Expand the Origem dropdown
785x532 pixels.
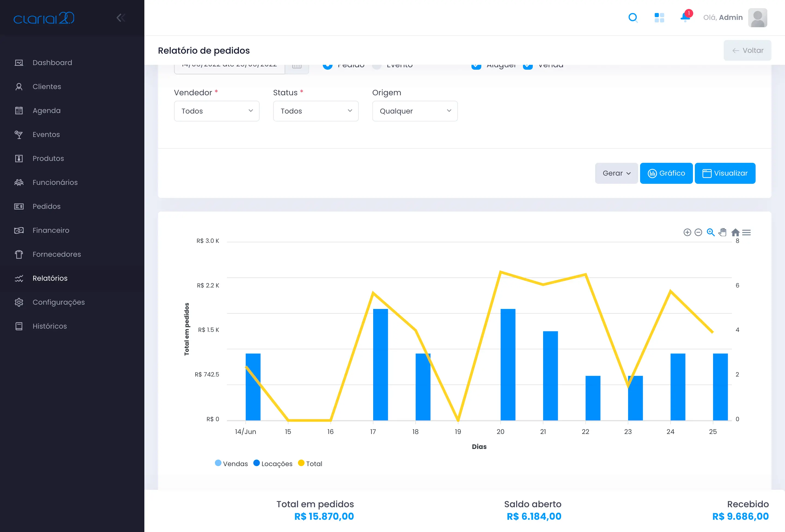[415, 111]
